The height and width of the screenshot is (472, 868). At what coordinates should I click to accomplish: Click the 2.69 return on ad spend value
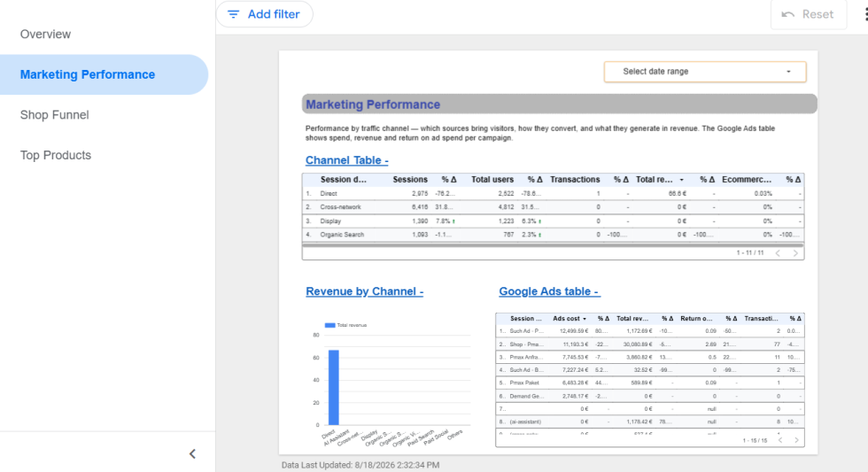pos(711,344)
